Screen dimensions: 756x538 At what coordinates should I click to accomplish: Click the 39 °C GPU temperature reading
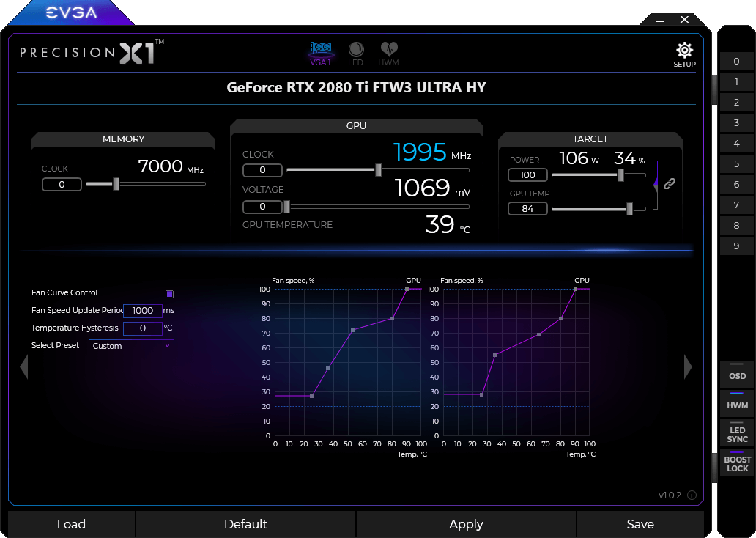tap(448, 224)
